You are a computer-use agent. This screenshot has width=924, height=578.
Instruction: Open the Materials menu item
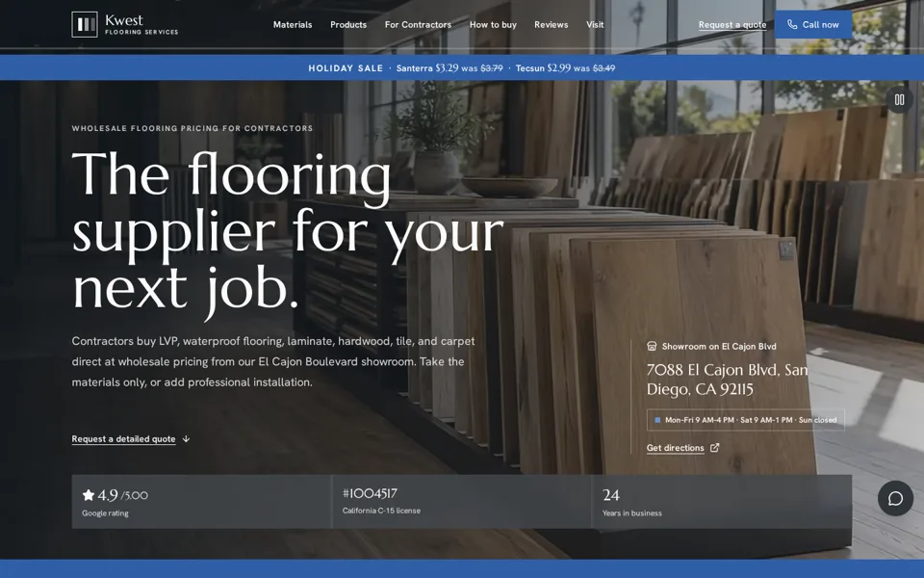(293, 25)
